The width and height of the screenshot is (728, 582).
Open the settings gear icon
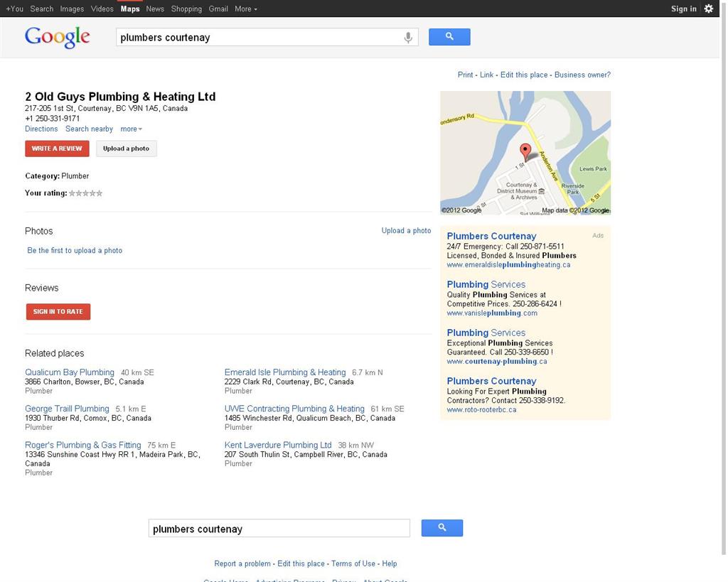click(709, 9)
